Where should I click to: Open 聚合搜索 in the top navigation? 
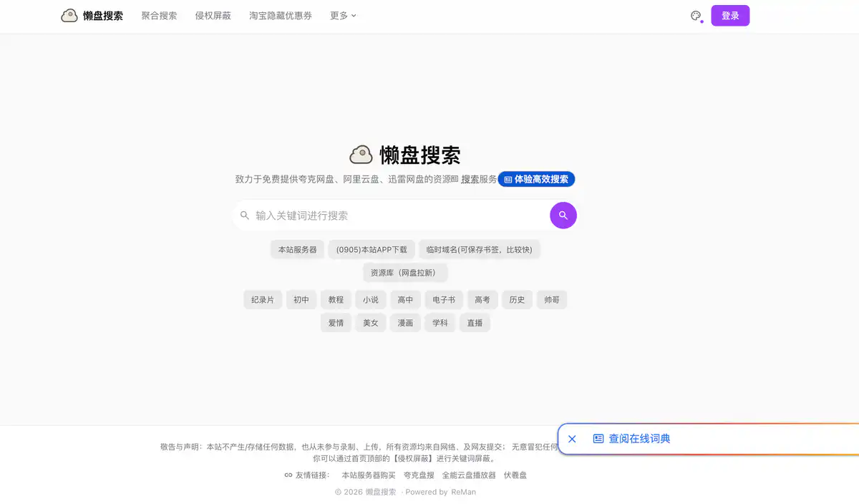point(159,16)
